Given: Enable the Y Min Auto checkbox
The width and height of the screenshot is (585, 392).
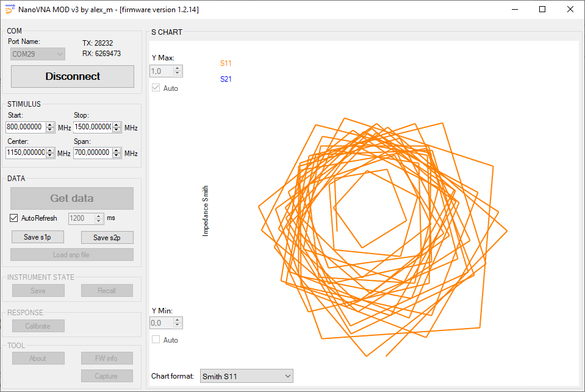Looking at the screenshot, I should (156, 340).
